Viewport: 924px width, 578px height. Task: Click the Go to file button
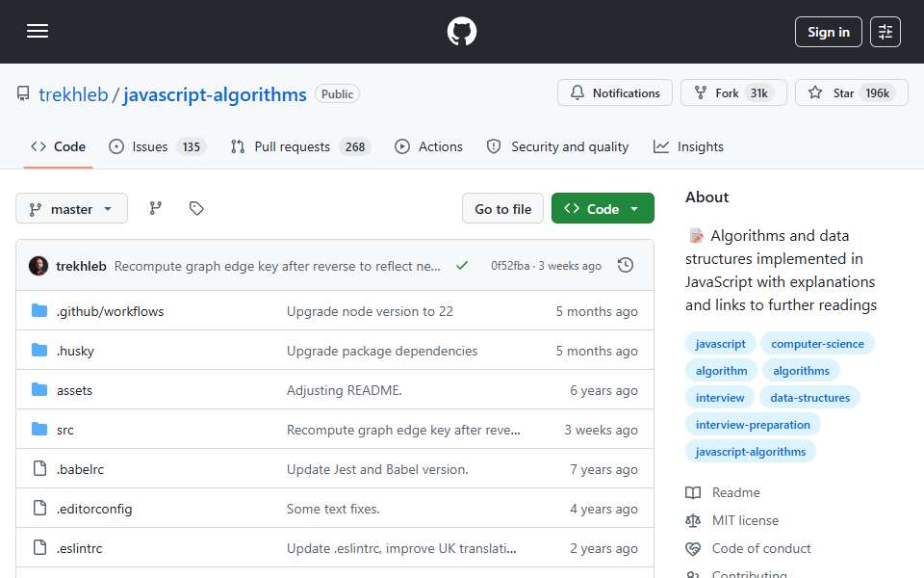[502, 209]
